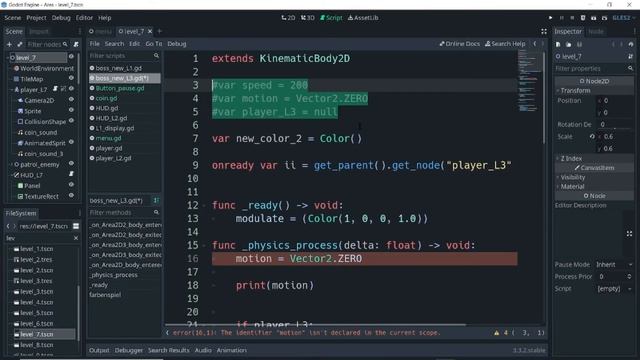
Task: Open Online Docs link
Action: (460, 44)
